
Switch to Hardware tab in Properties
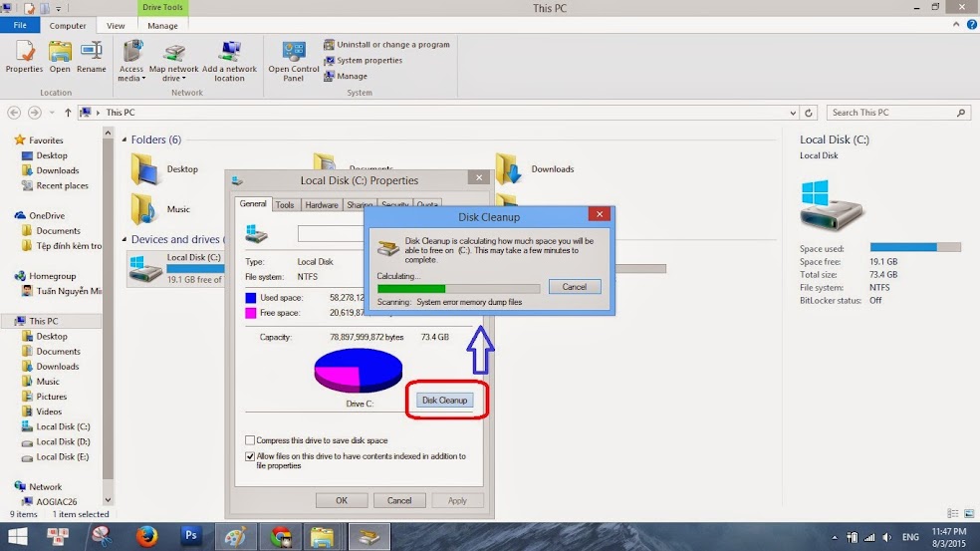322,204
